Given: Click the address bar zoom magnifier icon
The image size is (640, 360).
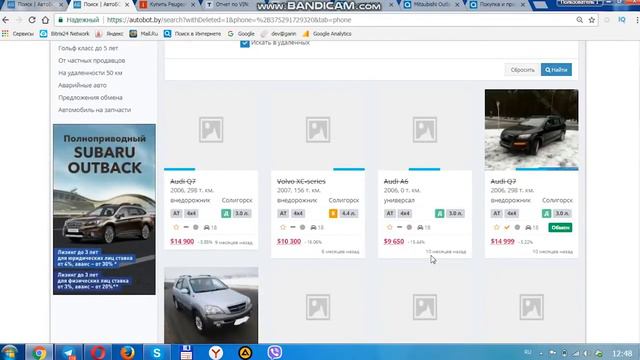Looking at the screenshot, I should tap(579, 20).
